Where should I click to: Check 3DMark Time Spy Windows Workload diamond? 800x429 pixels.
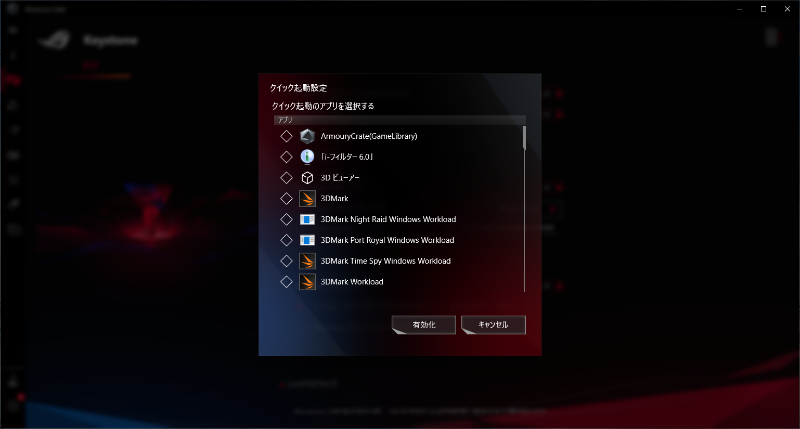[x=286, y=261]
